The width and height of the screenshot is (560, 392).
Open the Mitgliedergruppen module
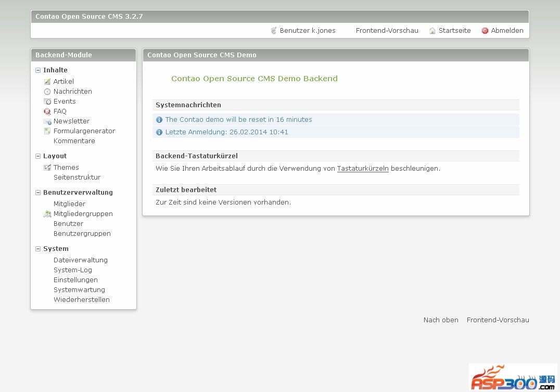tap(83, 213)
